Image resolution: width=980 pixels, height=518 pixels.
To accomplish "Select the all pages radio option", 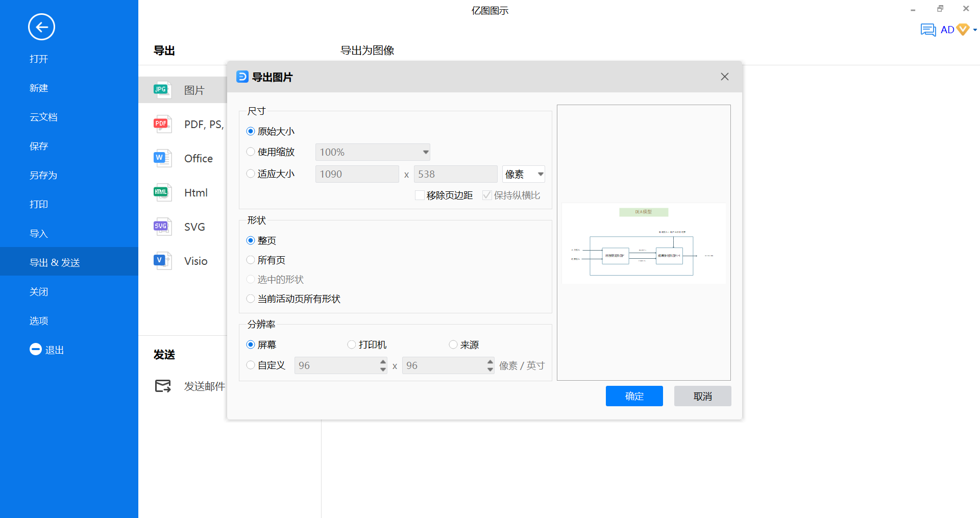I will click(x=251, y=260).
